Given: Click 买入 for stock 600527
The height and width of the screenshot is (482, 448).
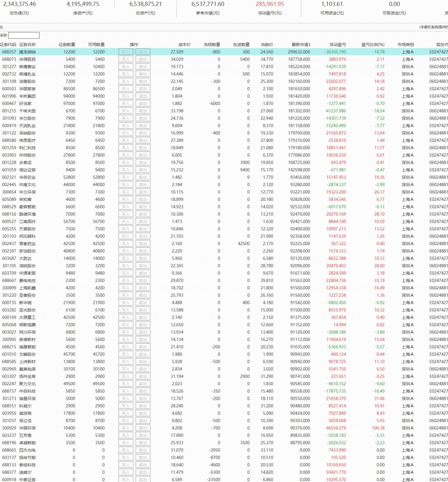Looking at the screenshot, I should tap(126, 222).
